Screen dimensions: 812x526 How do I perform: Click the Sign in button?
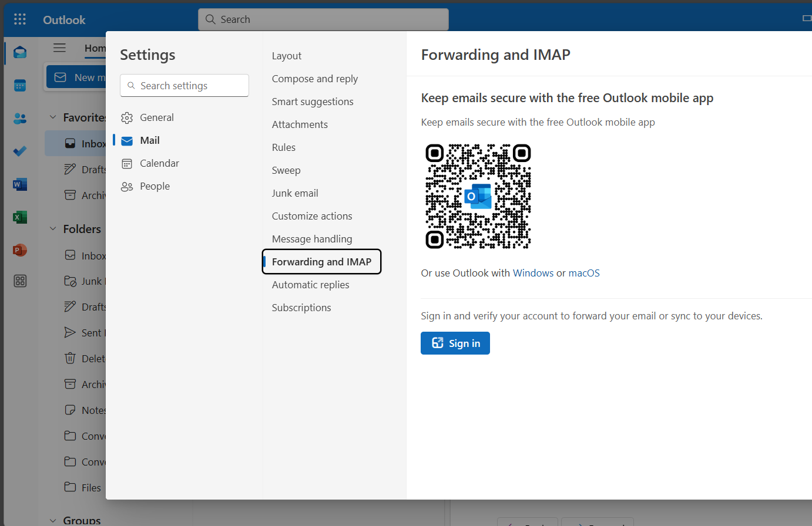pos(455,343)
